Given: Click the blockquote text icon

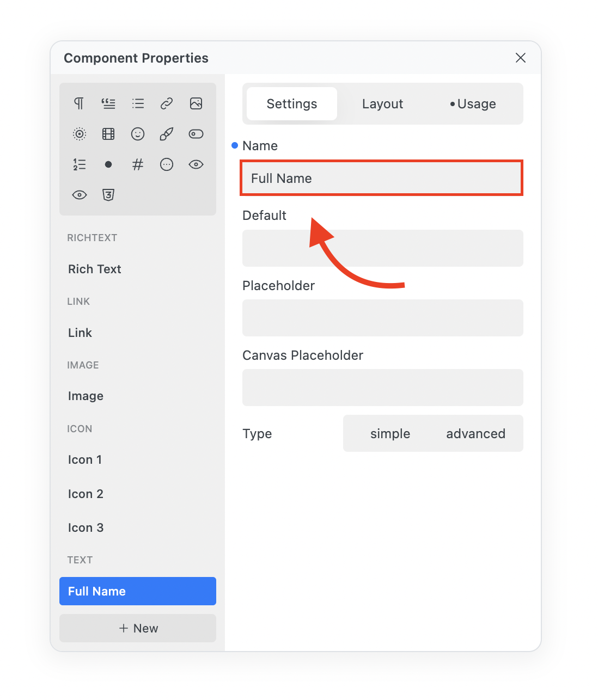Looking at the screenshot, I should click(x=108, y=103).
